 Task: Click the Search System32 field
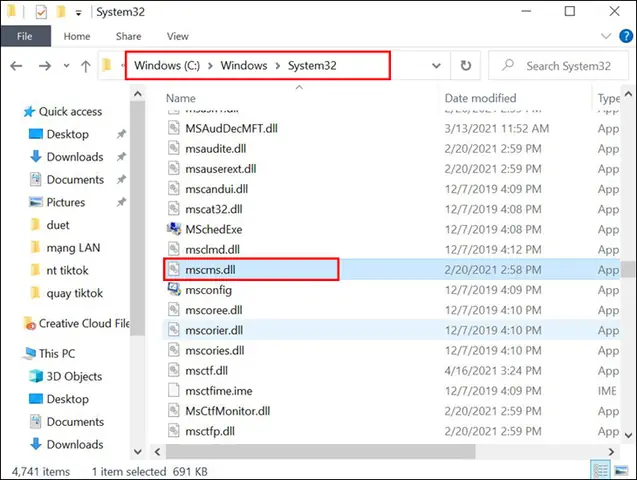[558, 65]
